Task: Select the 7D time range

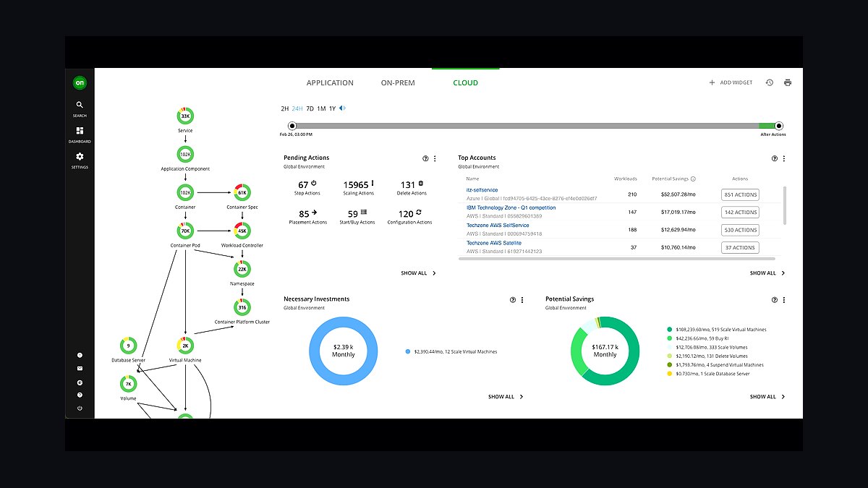Action: pyautogui.click(x=310, y=108)
